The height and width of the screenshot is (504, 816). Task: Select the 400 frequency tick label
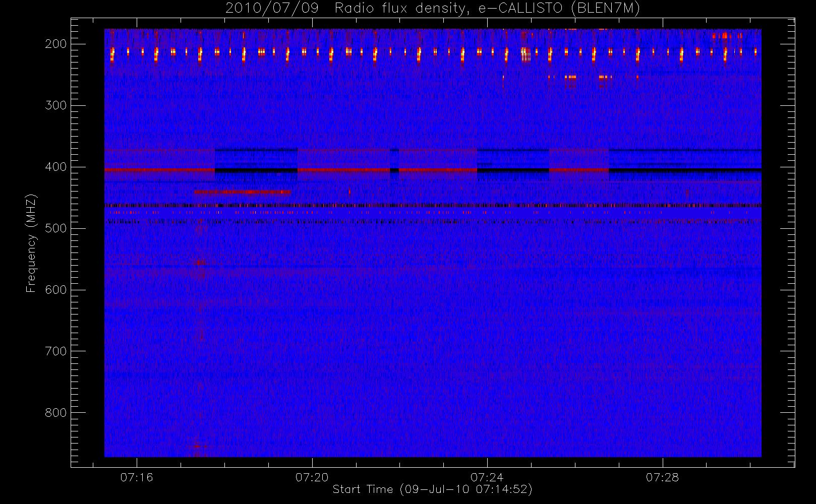(55, 167)
